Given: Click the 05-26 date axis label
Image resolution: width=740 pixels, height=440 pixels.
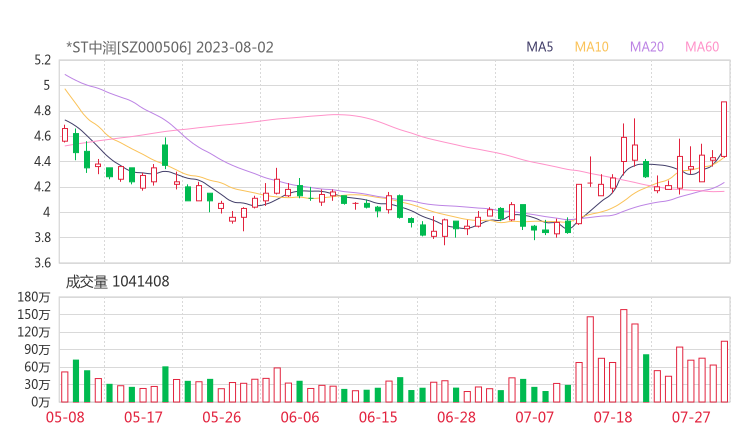Looking at the screenshot, I should (221, 417).
